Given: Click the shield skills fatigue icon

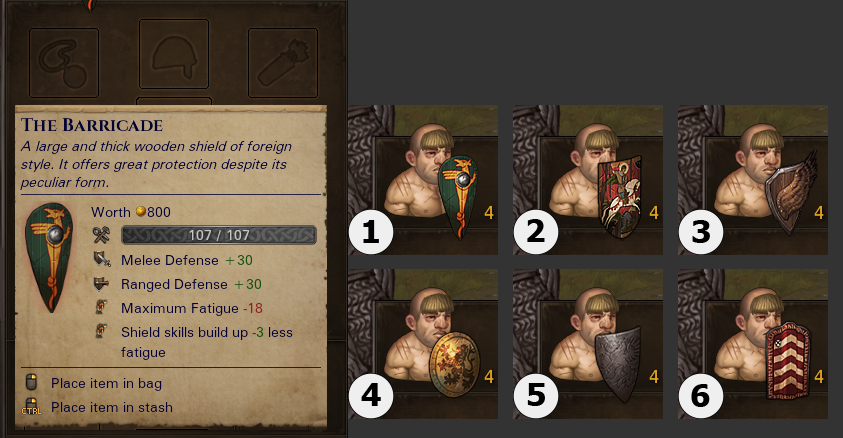Looking at the screenshot, I should click(101, 331).
